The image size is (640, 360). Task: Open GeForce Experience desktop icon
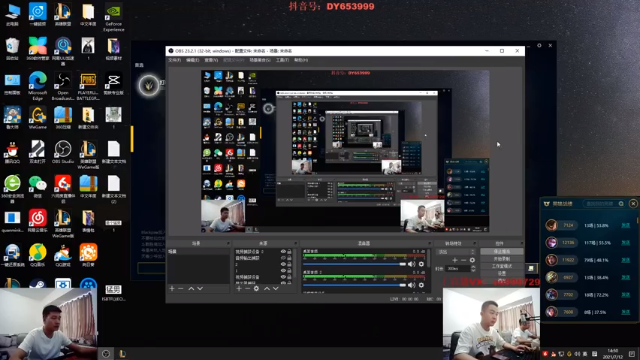[113, 17]
